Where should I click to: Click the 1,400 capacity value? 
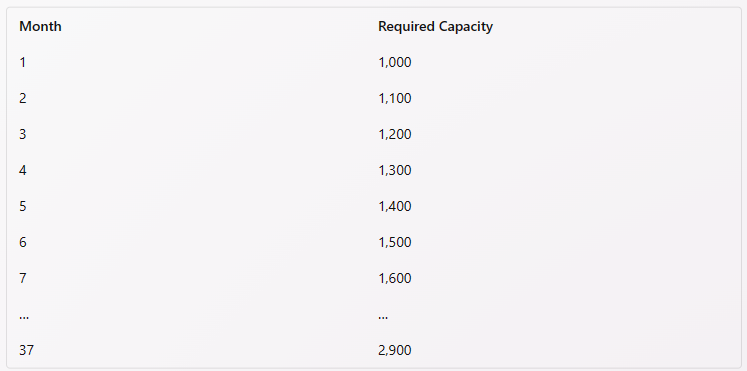[x=395, y=206]
